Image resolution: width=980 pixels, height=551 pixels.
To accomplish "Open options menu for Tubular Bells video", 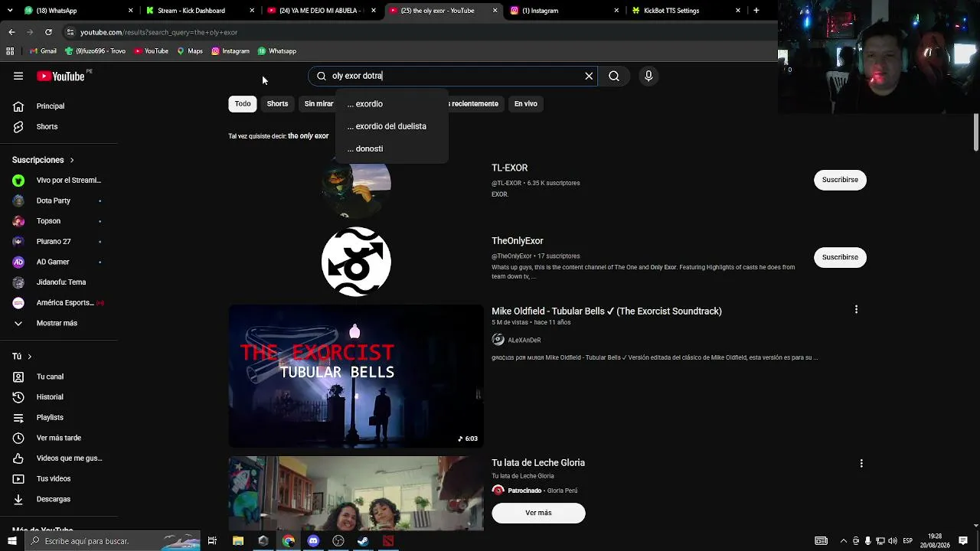I will (856, 309).
